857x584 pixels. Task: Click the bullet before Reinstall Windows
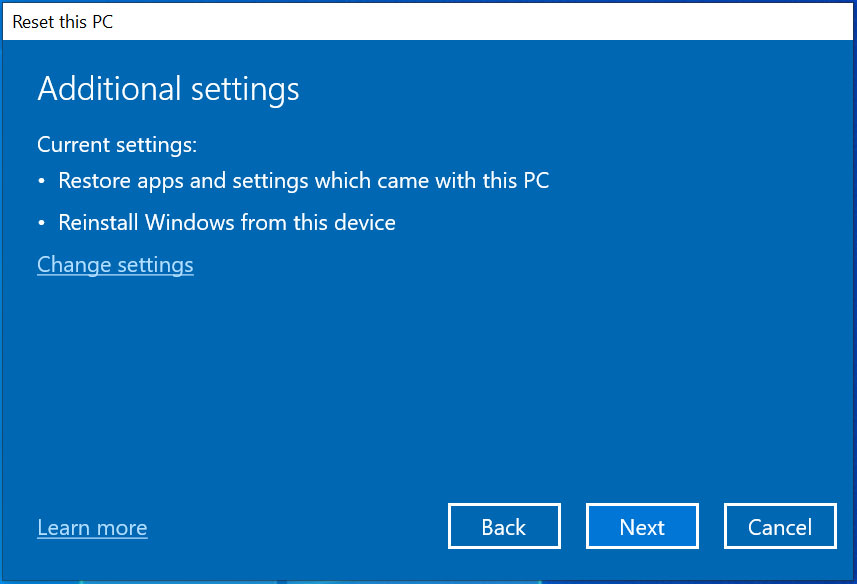pyautogui.click(x=42, y=223)
